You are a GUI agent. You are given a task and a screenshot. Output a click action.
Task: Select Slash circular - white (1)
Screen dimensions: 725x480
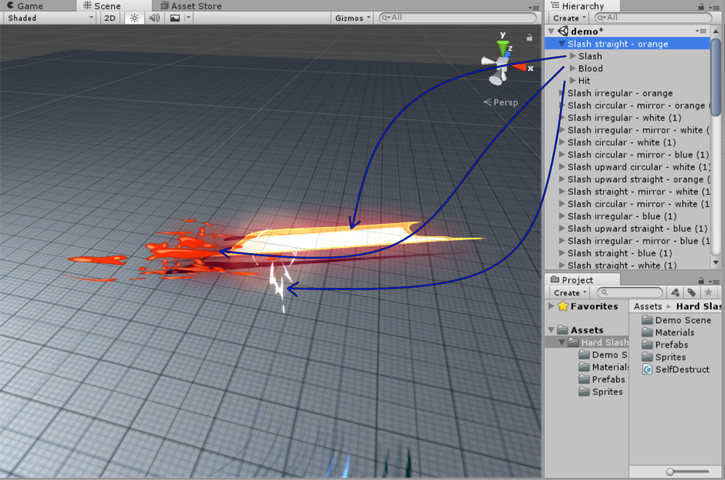tap(621, 142)
